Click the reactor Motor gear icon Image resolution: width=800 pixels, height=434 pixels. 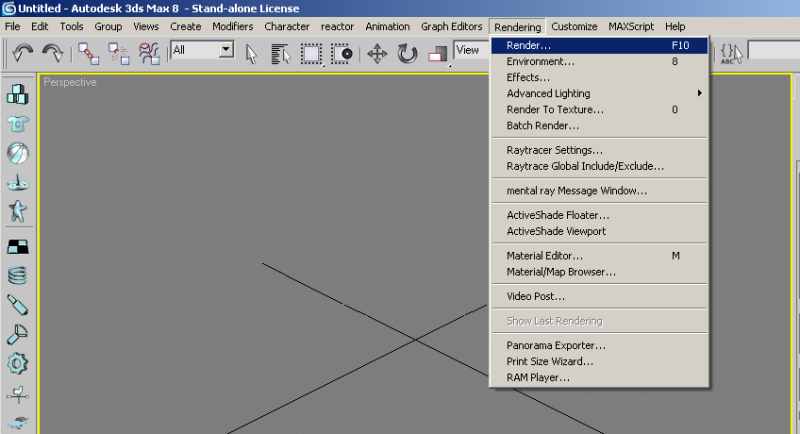coord(18,364)
